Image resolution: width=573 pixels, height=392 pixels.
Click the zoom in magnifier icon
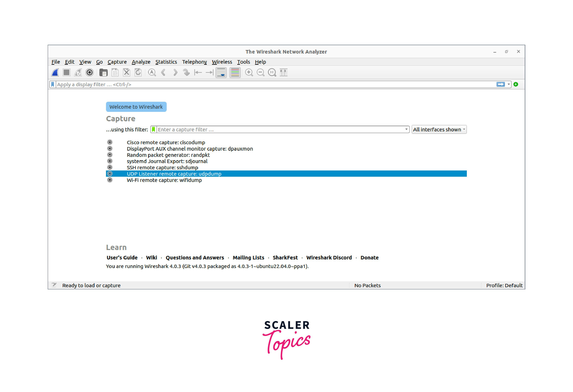[249, 72]
